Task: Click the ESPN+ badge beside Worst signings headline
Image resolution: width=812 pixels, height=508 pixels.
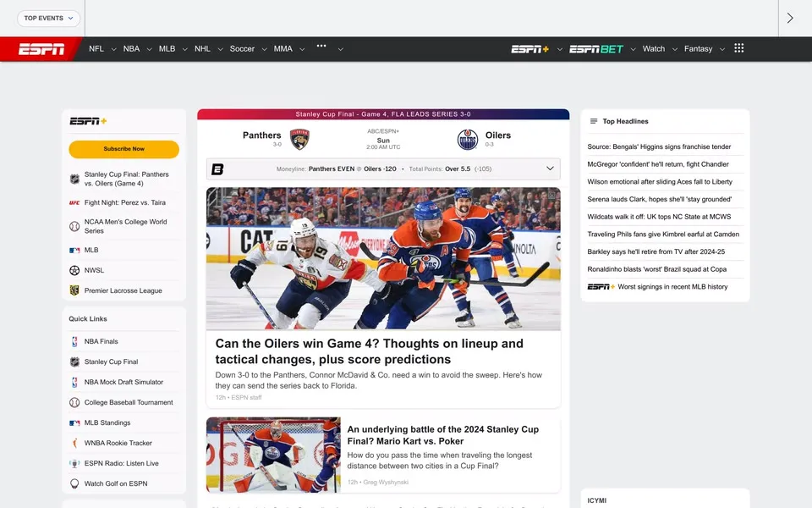Action: [601, 287]
